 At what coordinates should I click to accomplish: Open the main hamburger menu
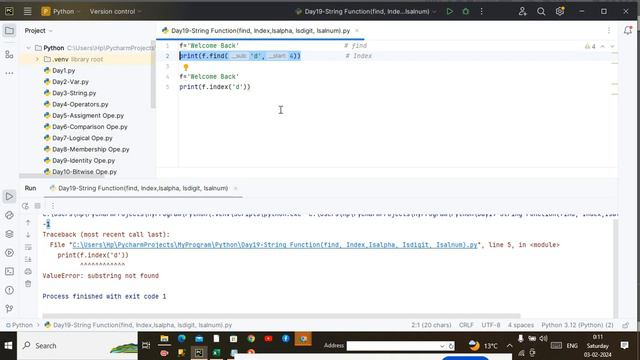(x=27, y=11)
